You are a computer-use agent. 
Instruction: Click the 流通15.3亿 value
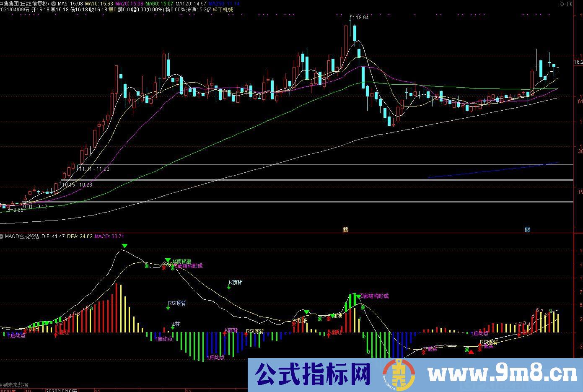click(198, 10)
